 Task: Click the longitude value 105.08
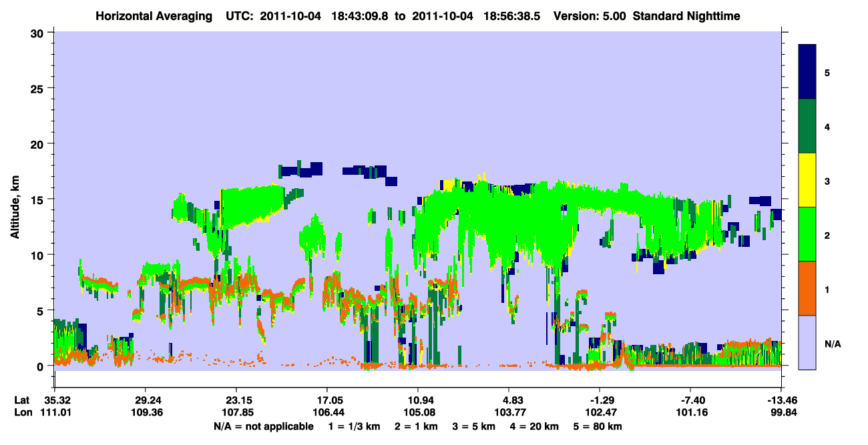click(417, 412)
